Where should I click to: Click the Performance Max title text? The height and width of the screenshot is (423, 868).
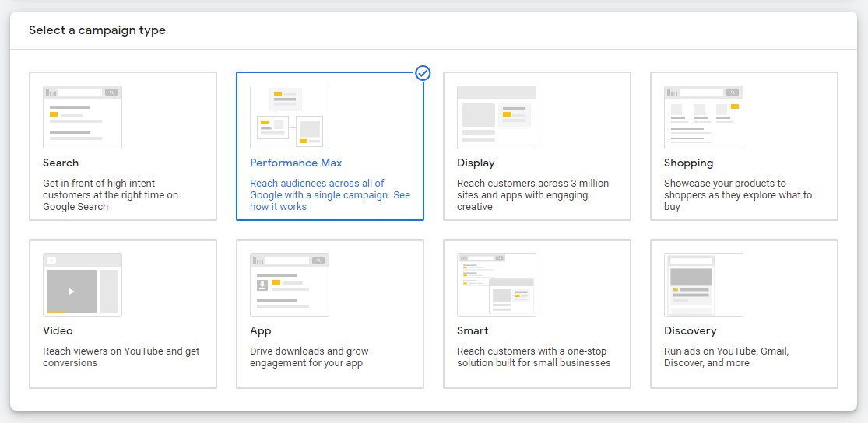(296, 163)
